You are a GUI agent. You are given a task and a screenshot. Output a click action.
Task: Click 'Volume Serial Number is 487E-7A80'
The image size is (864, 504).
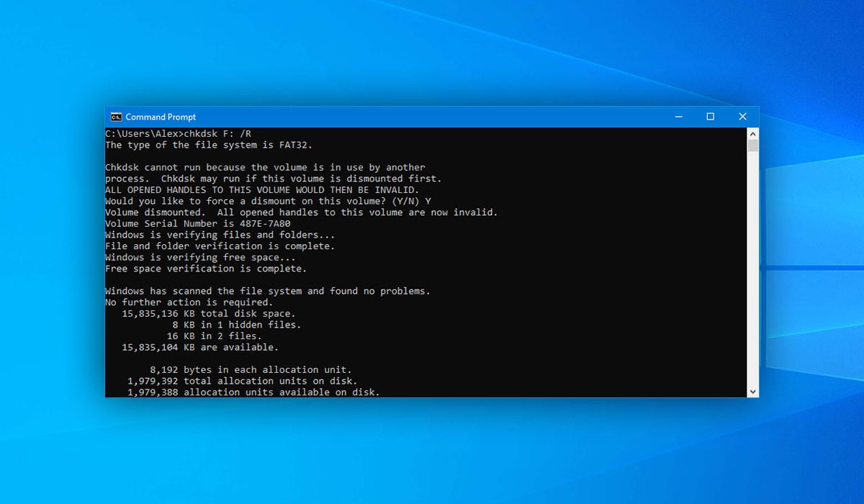tap(198, 223)
